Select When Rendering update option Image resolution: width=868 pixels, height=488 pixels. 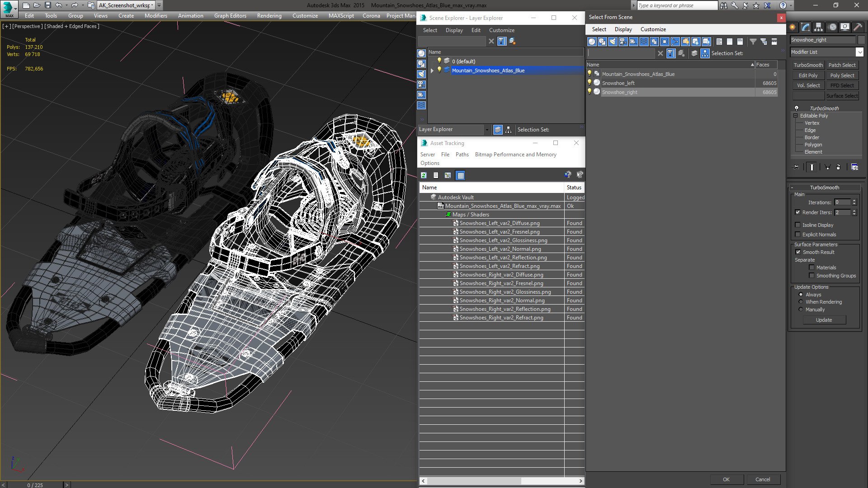pyautogui.click(x=801, y=302)
